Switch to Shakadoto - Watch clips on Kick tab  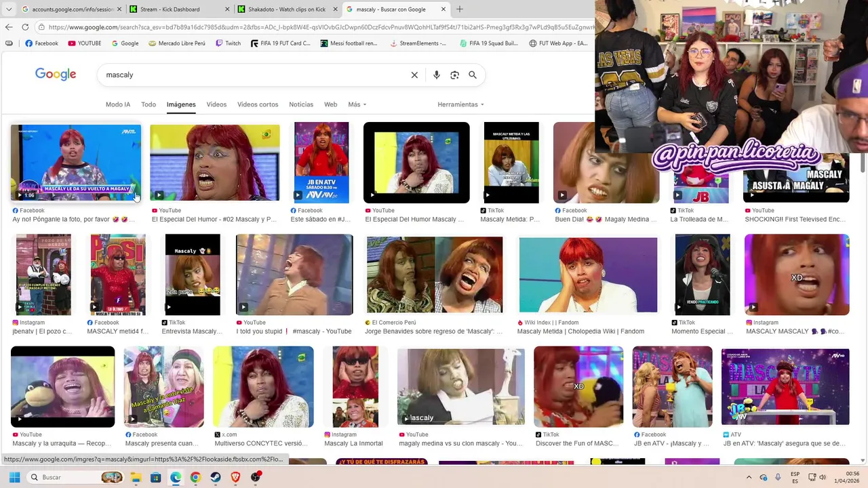(287, 9)
